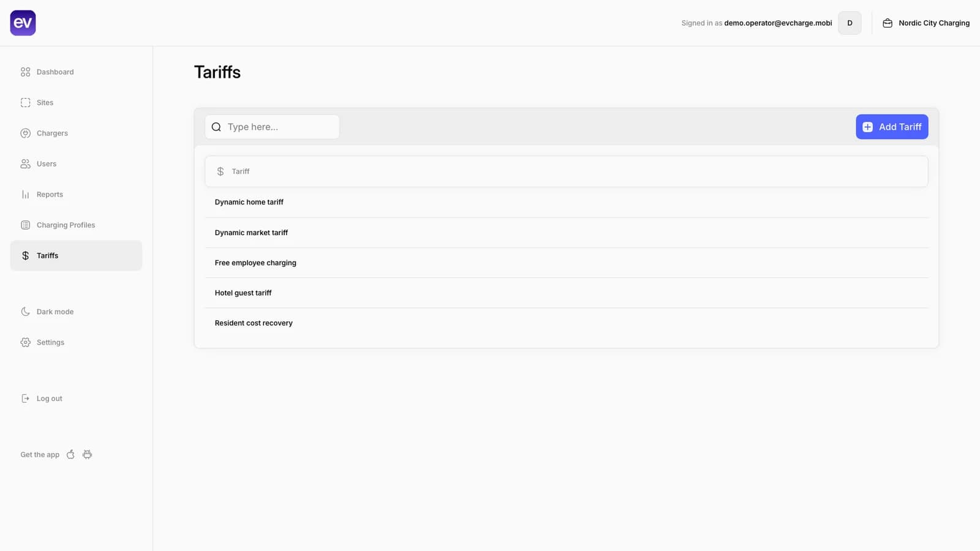Go to Dashboard menu item
Viewport: 980px width, 551px height.
76,72
